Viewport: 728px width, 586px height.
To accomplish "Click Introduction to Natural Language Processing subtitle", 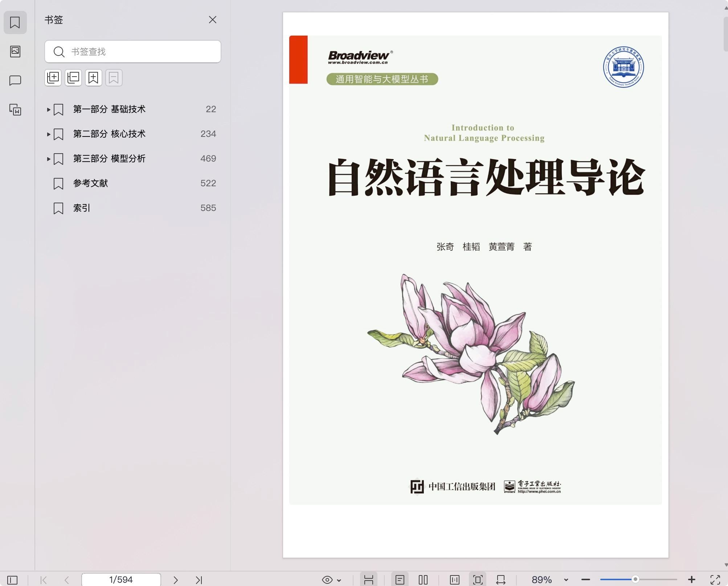I will [484, 133].
